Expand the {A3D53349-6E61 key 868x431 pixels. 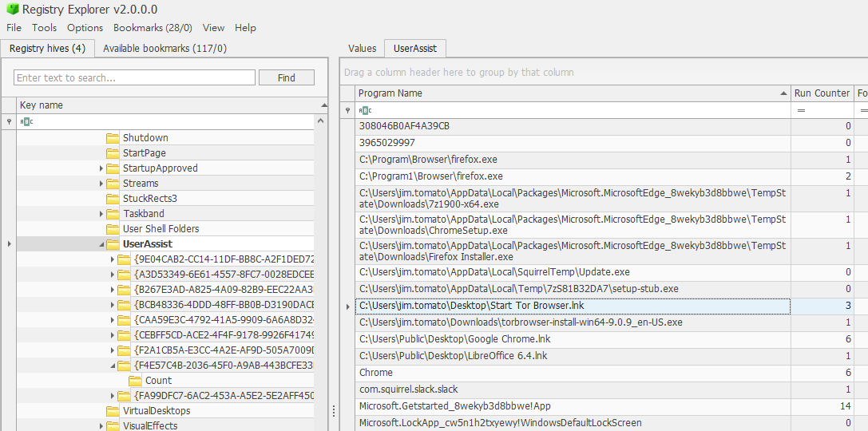click(113, 275)
